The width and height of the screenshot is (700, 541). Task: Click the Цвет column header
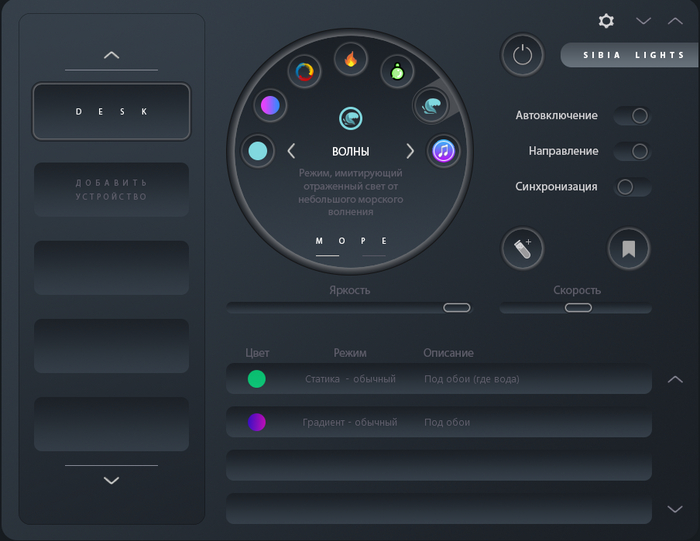click(x=257, y=353)
